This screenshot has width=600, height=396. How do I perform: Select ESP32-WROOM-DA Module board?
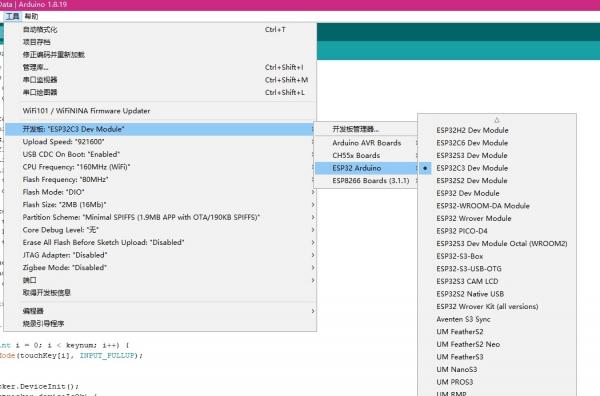(497, 206)
